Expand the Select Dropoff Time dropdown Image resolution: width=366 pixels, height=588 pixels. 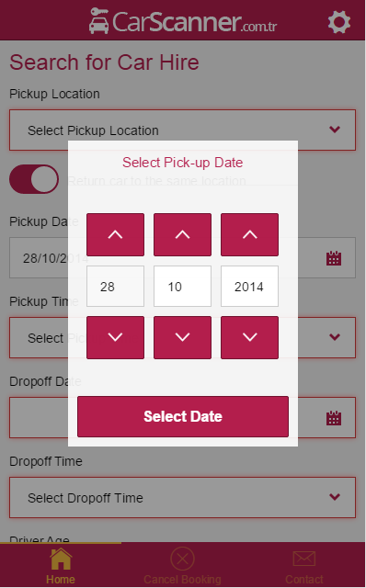(182, 498)
